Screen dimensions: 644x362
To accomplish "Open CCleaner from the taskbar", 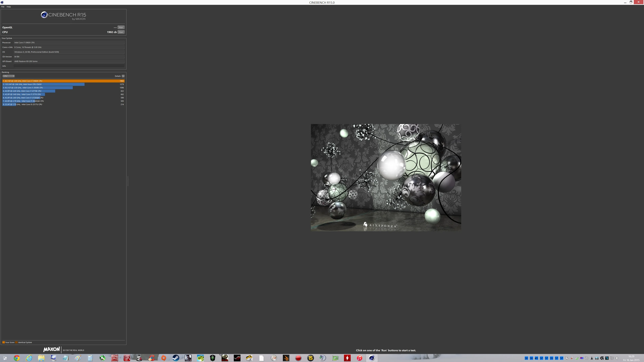I will point(151,358).
